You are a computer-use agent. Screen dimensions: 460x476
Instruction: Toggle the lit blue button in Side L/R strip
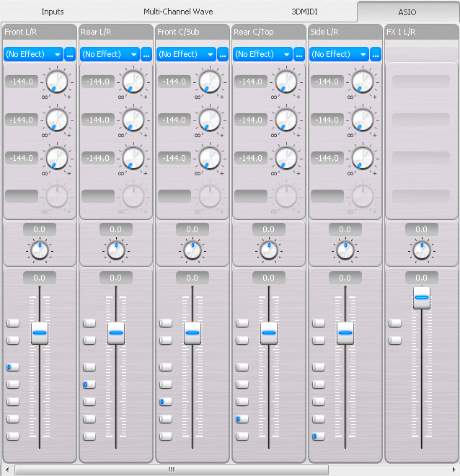pyautogui.click(x=318, y=436)
